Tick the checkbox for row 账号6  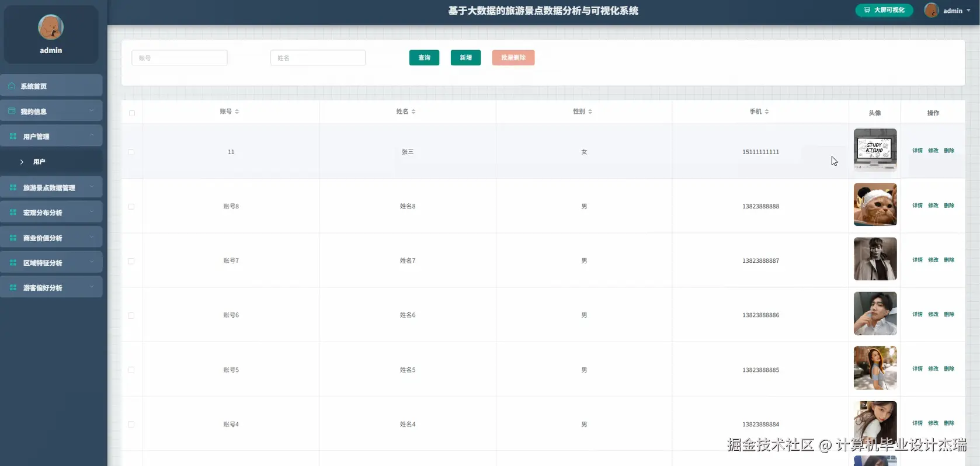click(x=131, y=315)
